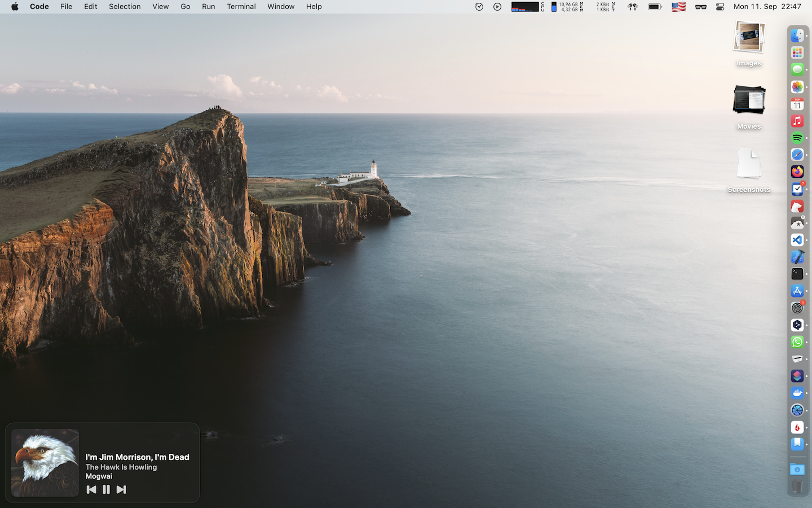
Task: Open Spotify from the Dock
Action: coord(797,138)
